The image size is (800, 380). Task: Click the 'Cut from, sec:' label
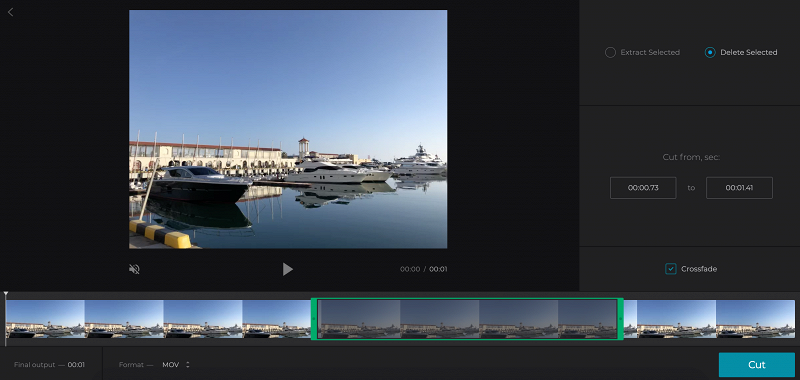[691, 157]
